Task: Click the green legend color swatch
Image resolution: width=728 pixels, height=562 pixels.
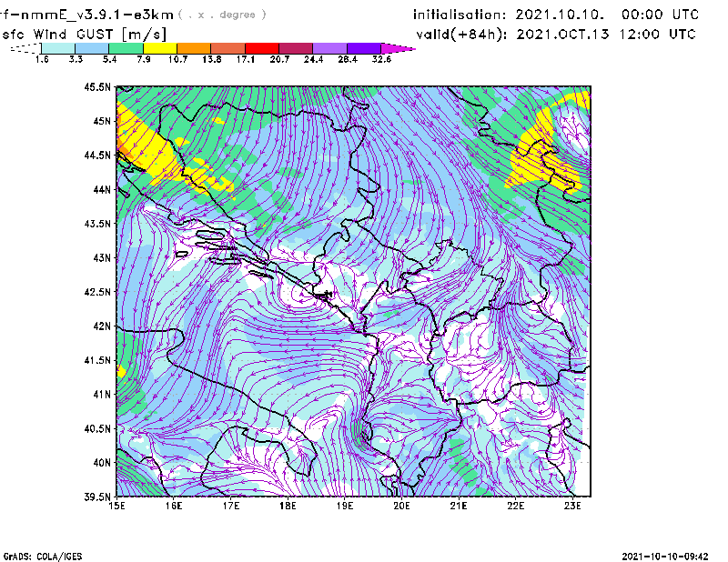Action: pos(126,48)
